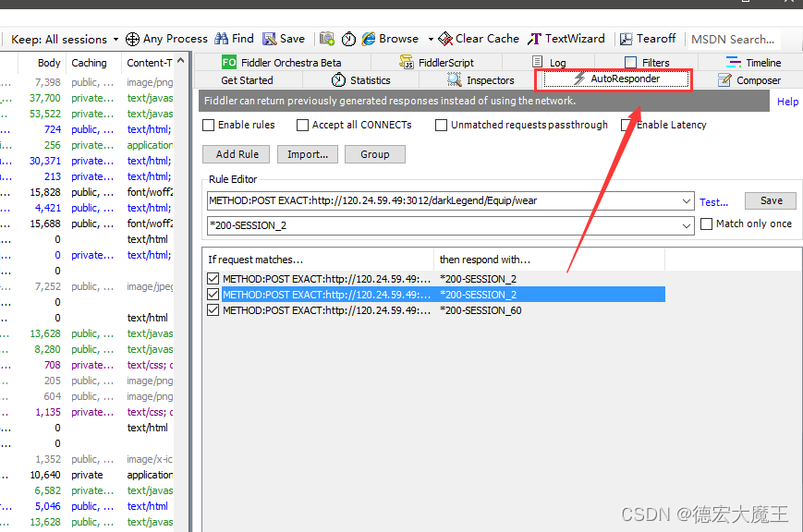Click the AutoResponder lightning icon
Screen dimensions: 803x532
(579, 79)
